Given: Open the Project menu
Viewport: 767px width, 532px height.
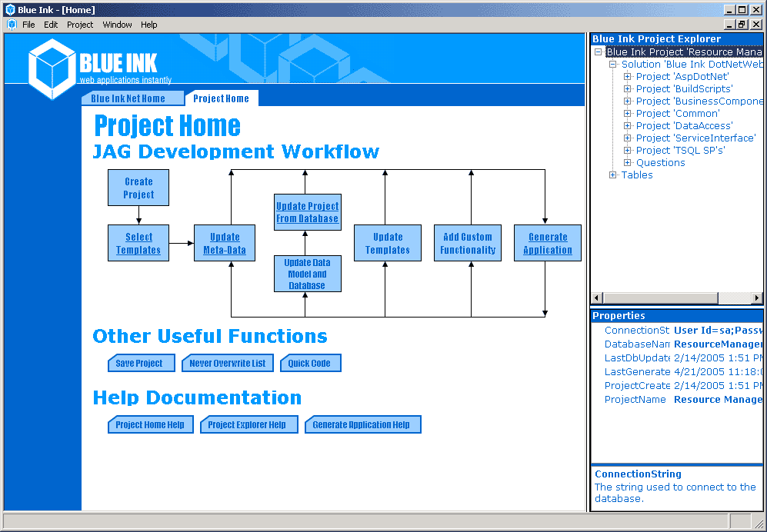Looking at the screenshot, I should point(80,25).
